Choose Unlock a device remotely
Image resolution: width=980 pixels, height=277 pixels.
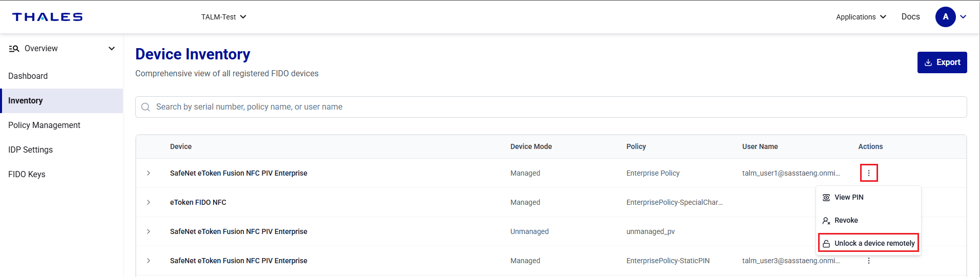(868, 243)
